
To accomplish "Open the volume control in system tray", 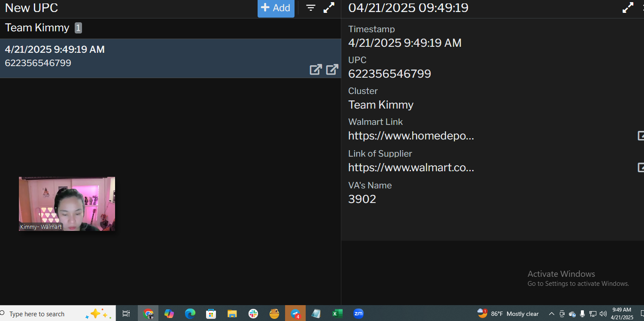I will click(x=603, y=314).
